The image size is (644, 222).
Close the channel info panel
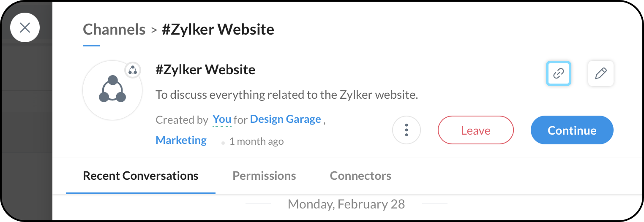click(25, 28)
